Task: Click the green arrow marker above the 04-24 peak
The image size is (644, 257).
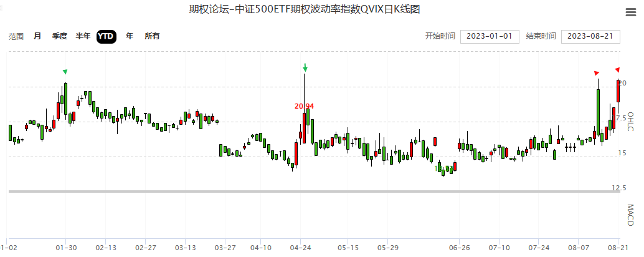Action: coord(305,67)
